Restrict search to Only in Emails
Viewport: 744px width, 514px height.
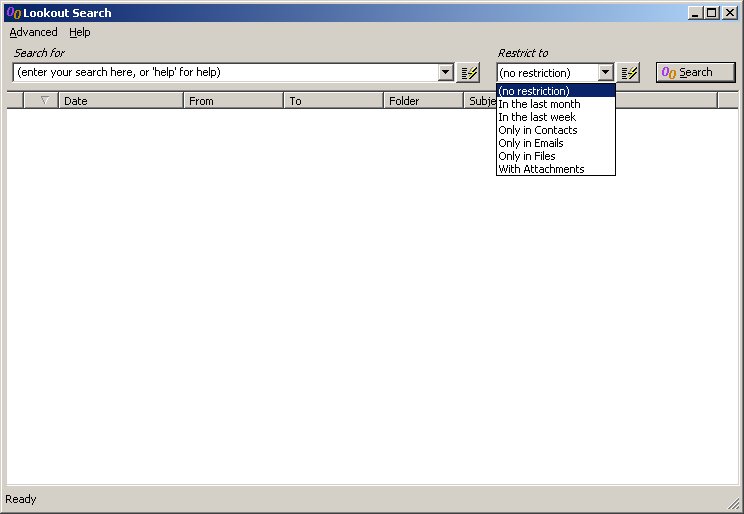pos(556,143)
